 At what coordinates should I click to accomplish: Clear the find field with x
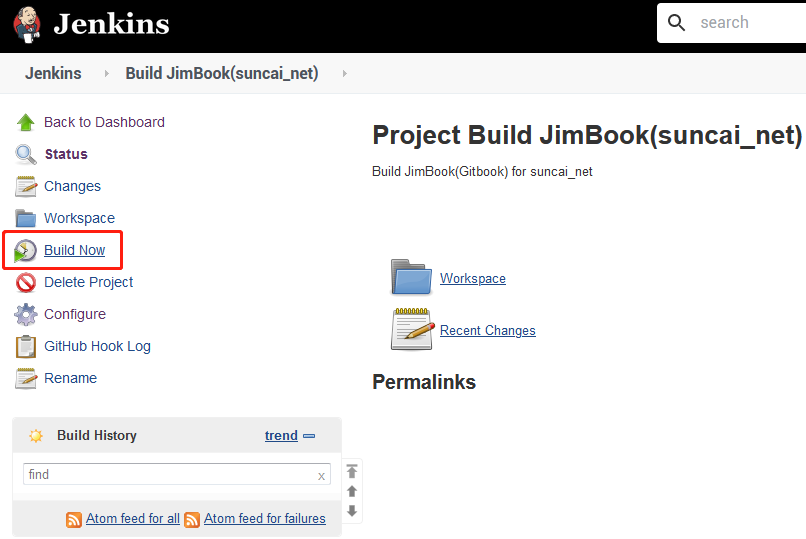coord(321,476)
